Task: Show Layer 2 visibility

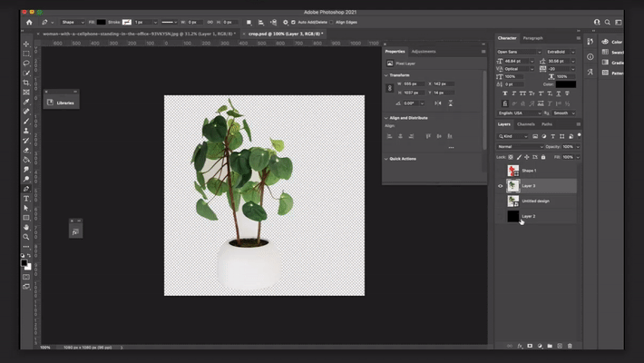Action: click(501, 216)
